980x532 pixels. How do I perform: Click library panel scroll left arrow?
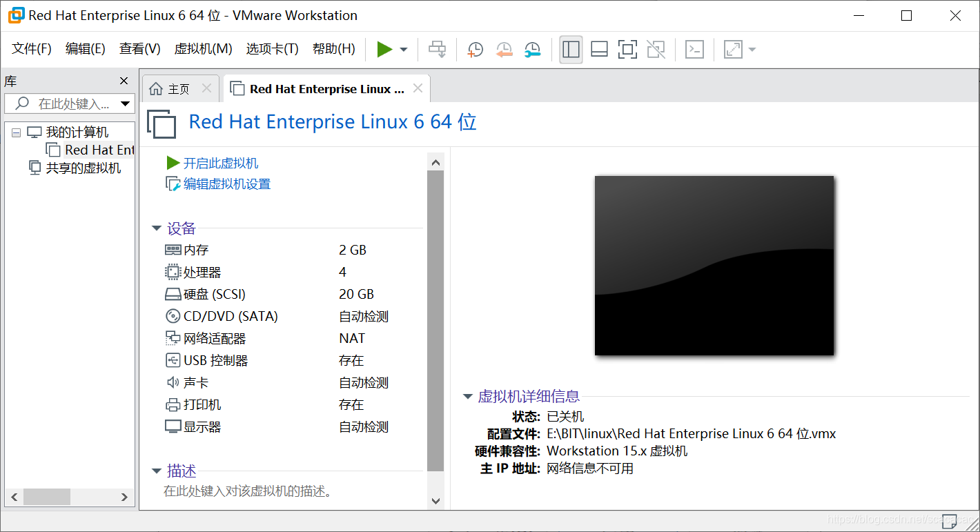click(x=14, y=497)
